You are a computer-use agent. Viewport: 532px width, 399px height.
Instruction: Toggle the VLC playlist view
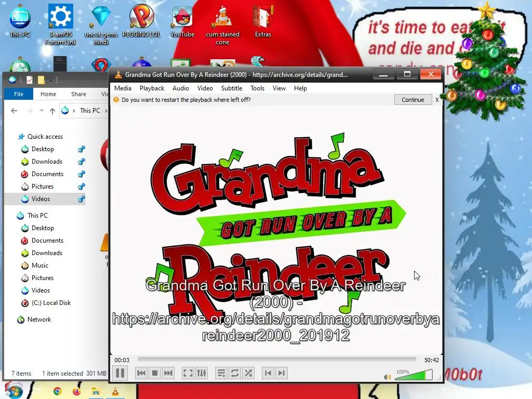[221, 373]
